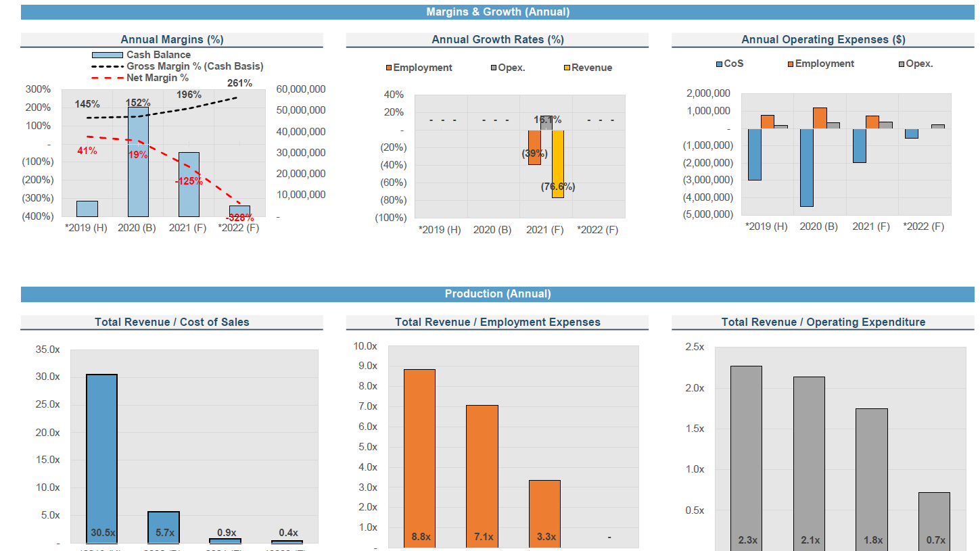Select the yellow 2021 revenue growth bar

tap(558, 164)
